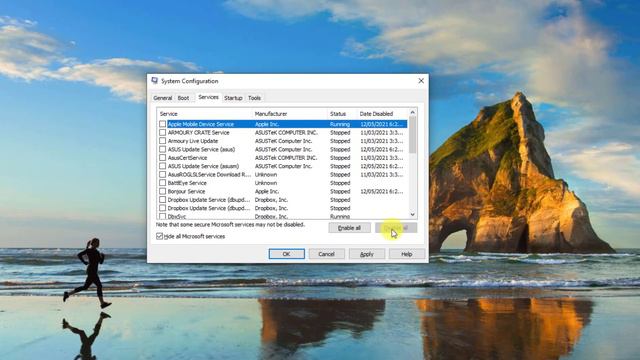The image size is (640, 360).
Task: Check the Armoury Live Update checkbox
Action: [x=162, y=141]
